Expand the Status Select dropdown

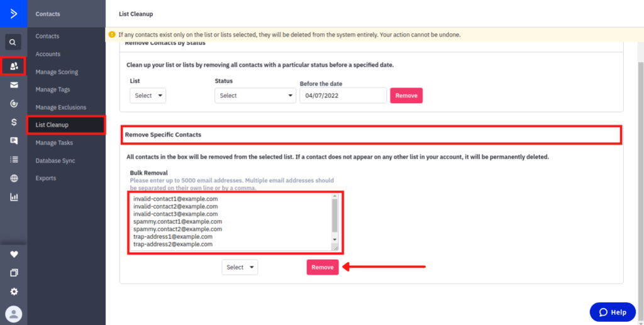tap(255, 96)
